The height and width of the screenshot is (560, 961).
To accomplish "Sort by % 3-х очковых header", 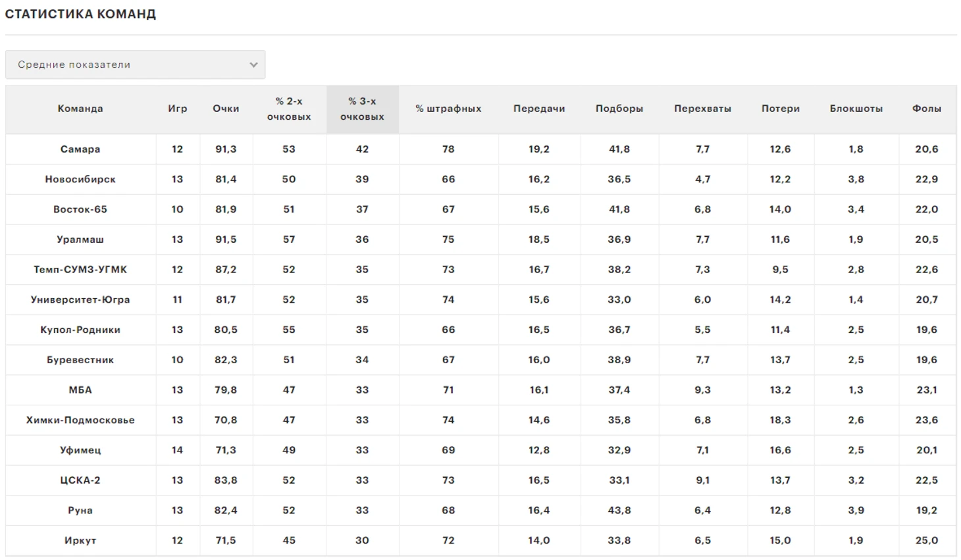I will click(x=362, y=109).
